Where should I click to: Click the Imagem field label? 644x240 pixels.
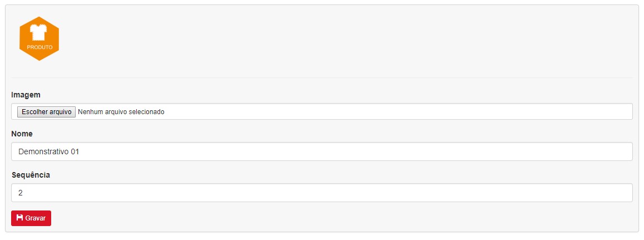coord(26,95)
